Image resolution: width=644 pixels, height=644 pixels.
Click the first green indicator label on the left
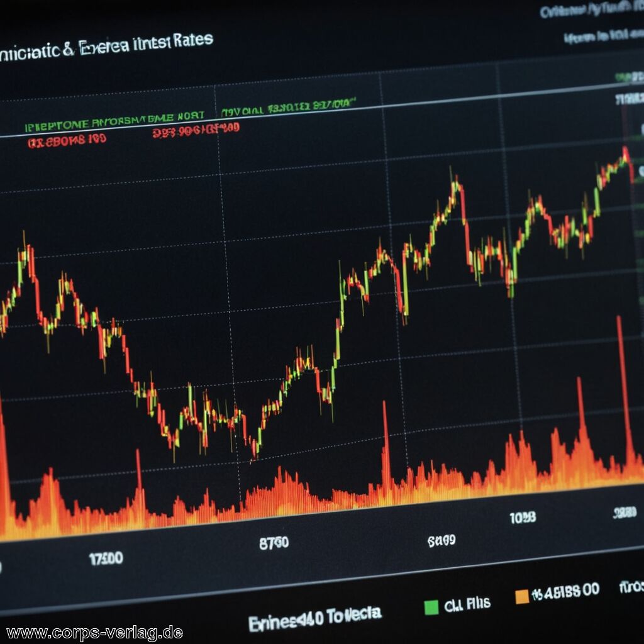[x=114, y=119]
